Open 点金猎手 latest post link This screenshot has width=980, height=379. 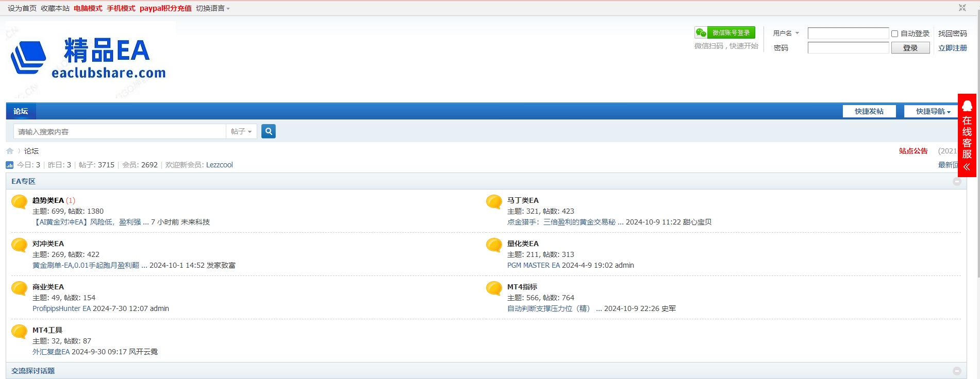(566, 222)
